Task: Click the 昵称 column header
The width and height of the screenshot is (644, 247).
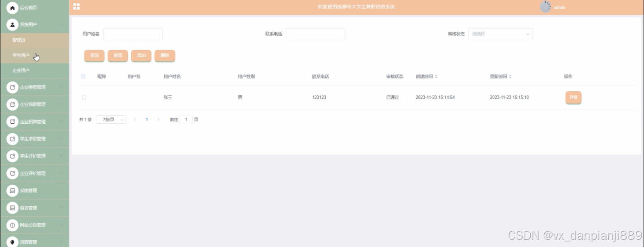Action: point(102,77)
